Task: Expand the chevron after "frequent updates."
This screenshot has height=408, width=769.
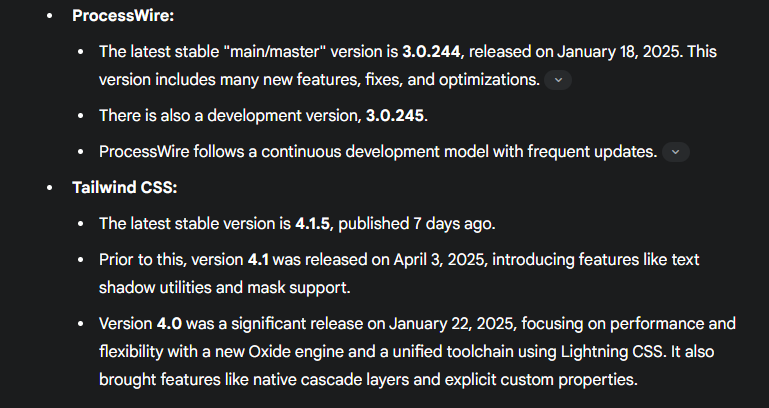Action: click(676, 152)
